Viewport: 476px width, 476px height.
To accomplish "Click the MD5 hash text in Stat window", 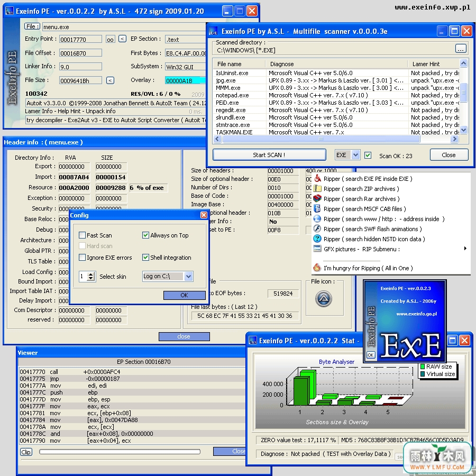I will (x=402, y=440).
